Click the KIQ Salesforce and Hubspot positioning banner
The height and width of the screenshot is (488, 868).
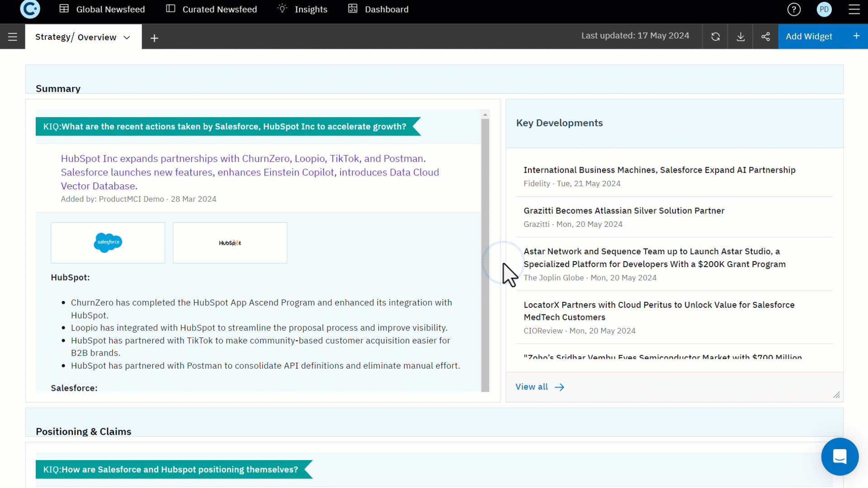point(174,469)
